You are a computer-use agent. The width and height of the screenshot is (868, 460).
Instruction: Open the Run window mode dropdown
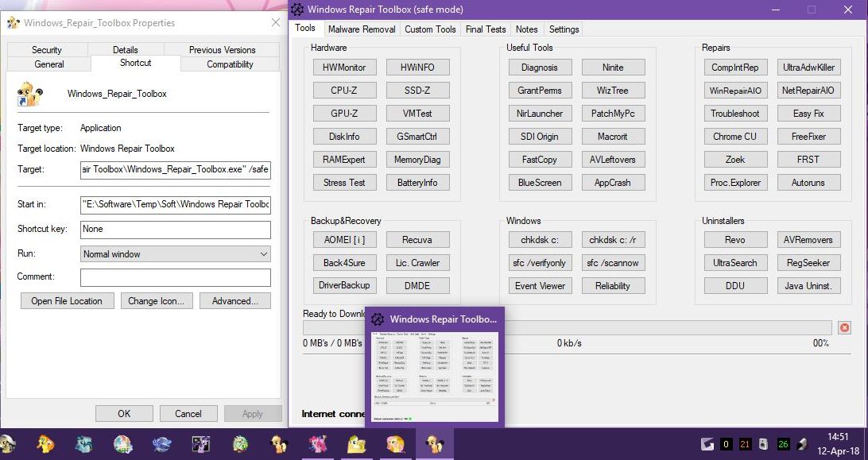(176, 254)
